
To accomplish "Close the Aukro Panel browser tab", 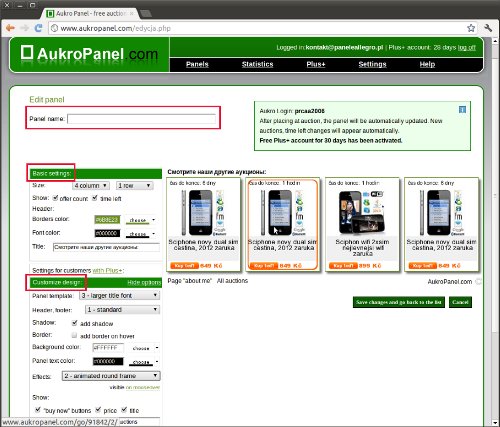I will tap(132, 14).
